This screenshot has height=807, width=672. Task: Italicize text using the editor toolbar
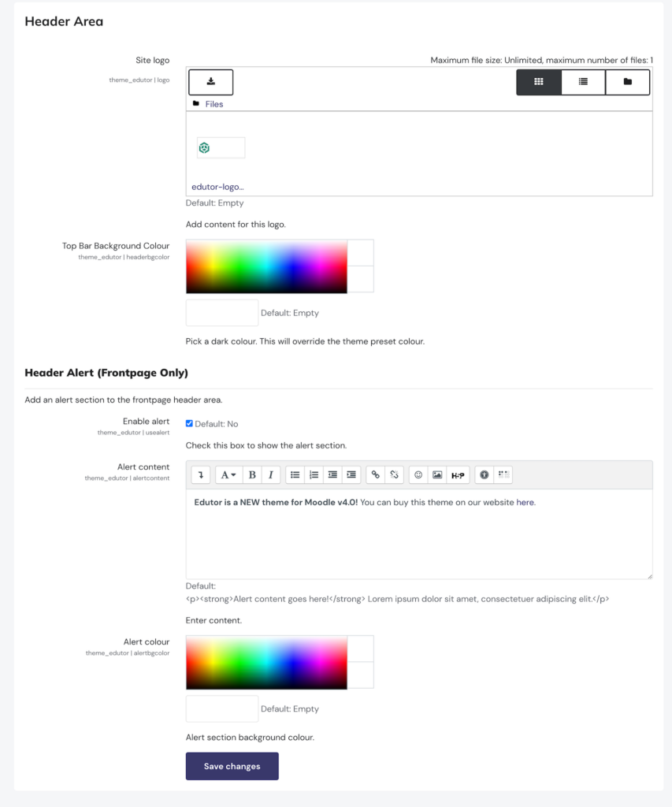pos(269,474)
